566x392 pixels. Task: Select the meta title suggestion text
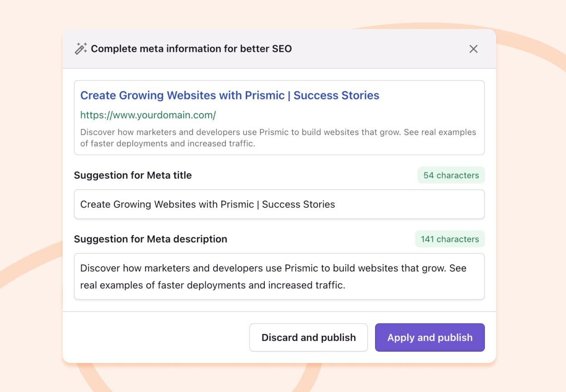(x=207, y=204)
